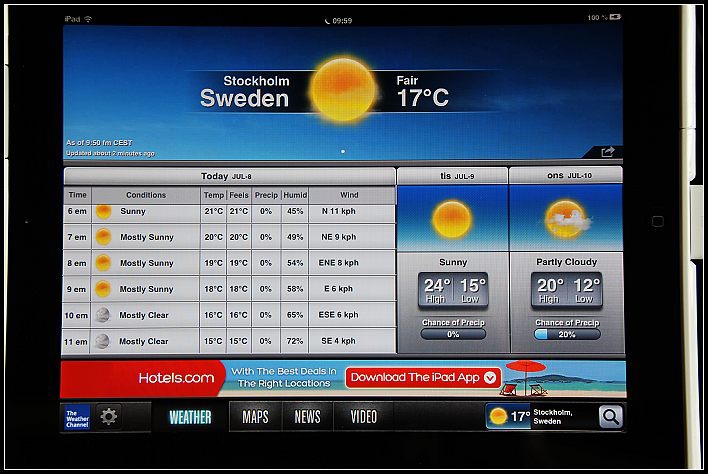Tap the sun icon in 9 em row

point(102,289)
